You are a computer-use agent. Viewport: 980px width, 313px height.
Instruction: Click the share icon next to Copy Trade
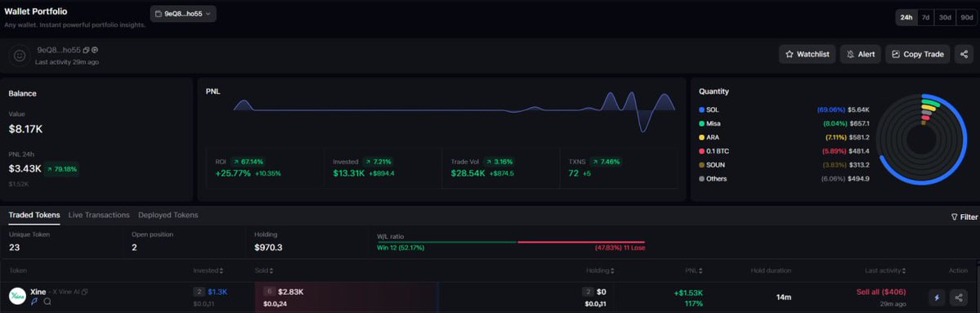click(964, 55)
